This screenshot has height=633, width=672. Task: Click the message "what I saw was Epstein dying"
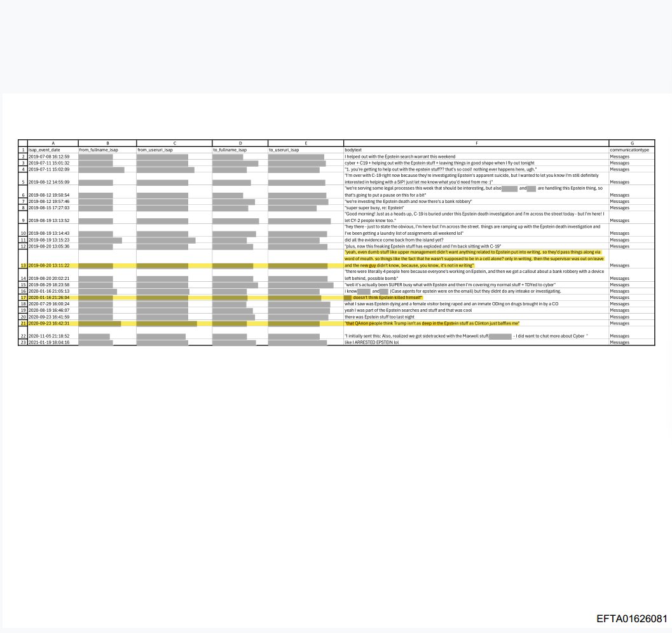tap(476, 304)
